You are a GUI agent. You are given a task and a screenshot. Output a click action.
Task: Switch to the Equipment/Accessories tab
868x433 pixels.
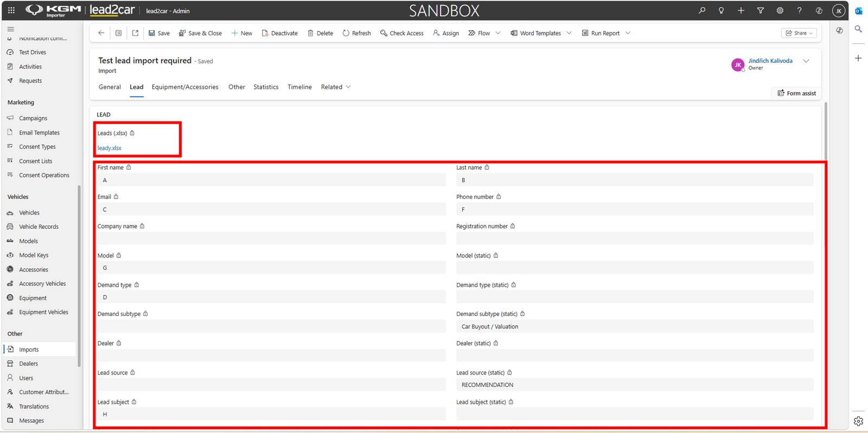pyautogui.click(x=185, y=87)
